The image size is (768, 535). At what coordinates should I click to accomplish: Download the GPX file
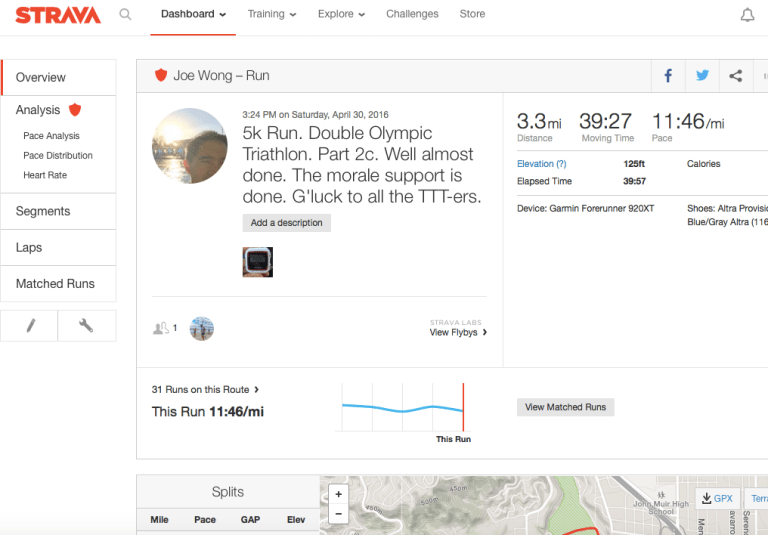click(717, 499)
